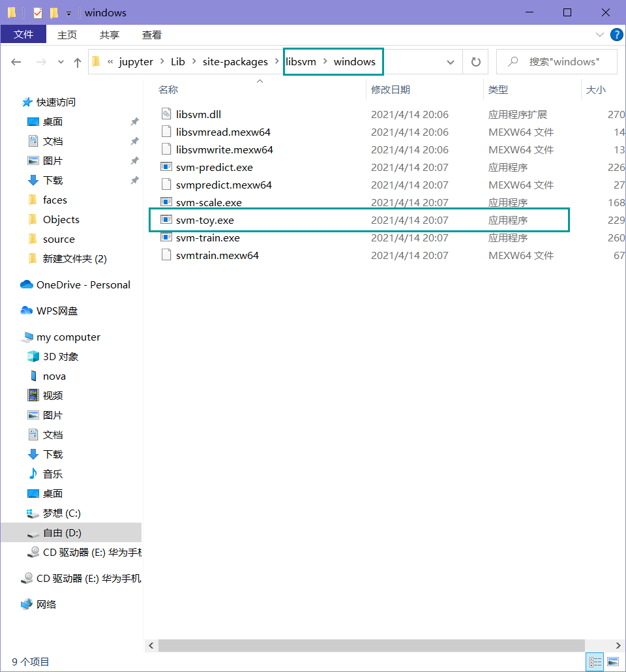
Task: Switch to details view in the status bar
Action: pyautogui.click(x=595, y=662)
